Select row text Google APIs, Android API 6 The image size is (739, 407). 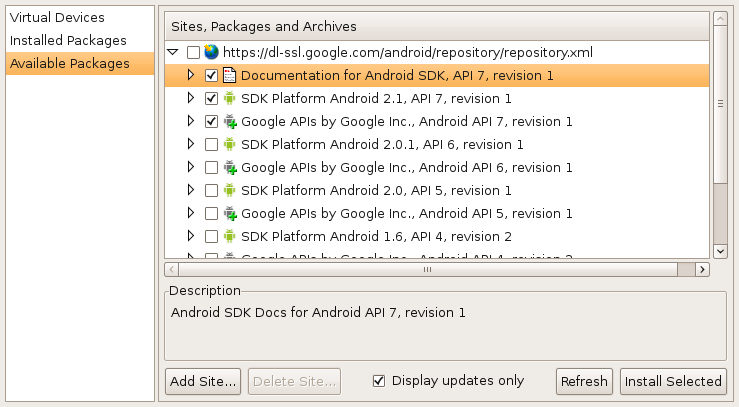pos(407,168)
